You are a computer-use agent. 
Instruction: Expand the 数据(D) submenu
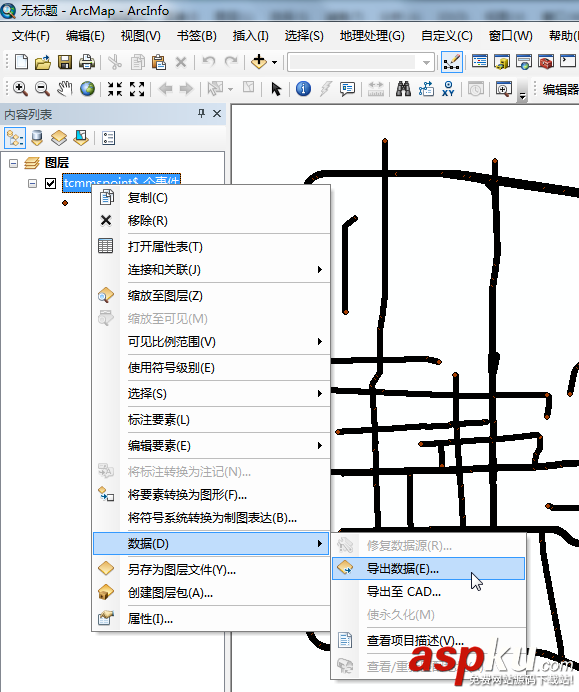(211, 544)
